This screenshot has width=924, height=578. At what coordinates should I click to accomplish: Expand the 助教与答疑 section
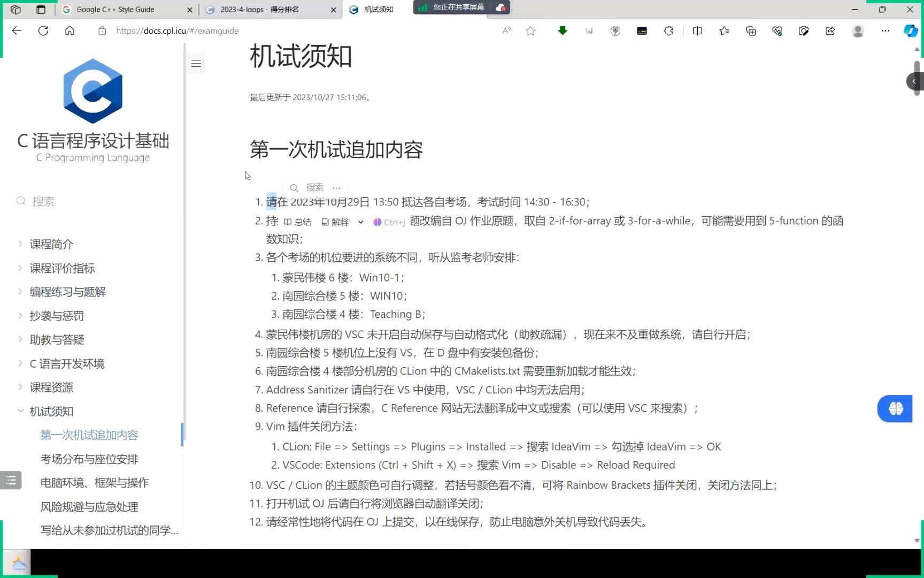click(20, 339)
